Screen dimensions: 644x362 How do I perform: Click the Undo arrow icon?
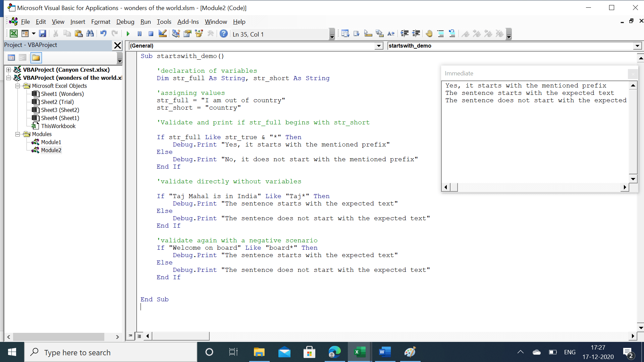click(103, 34)
